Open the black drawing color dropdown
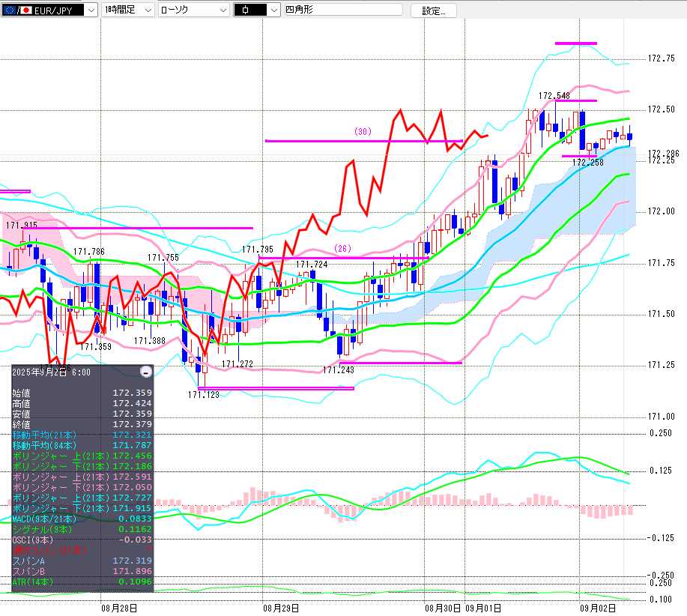The width and height of the screenshot is (687, 616). 257,10
